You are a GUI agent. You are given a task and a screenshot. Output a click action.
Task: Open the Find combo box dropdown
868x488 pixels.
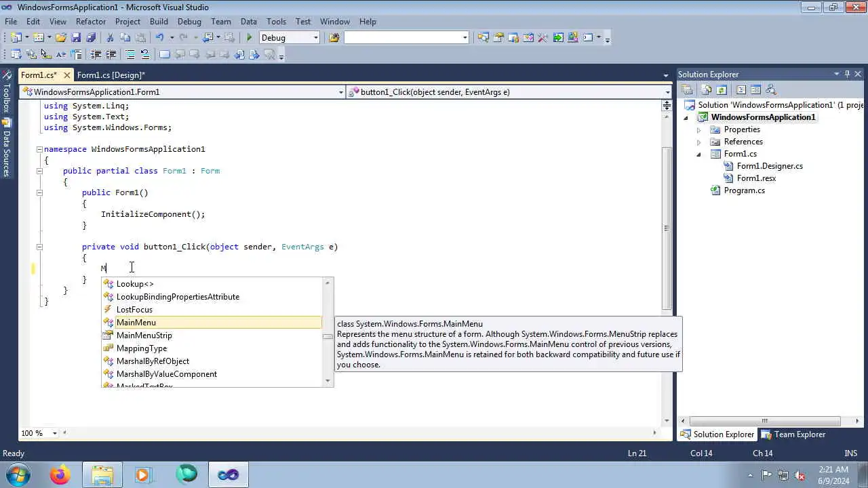click(465, 38)
